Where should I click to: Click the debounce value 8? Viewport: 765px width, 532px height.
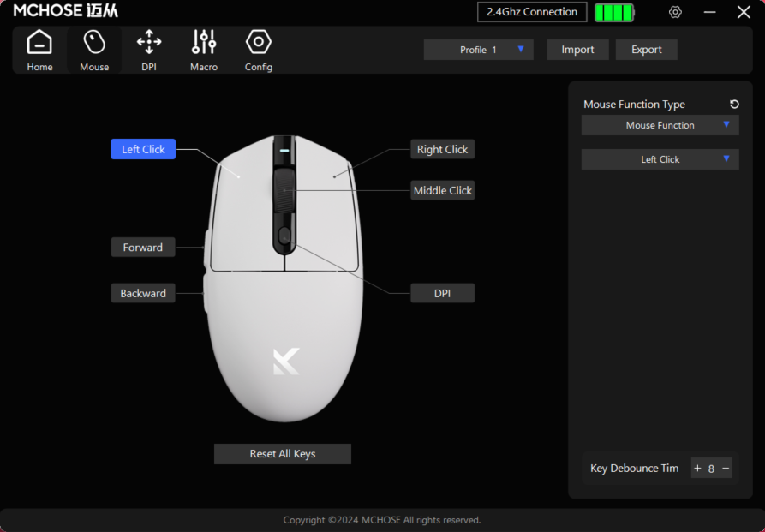711,469
